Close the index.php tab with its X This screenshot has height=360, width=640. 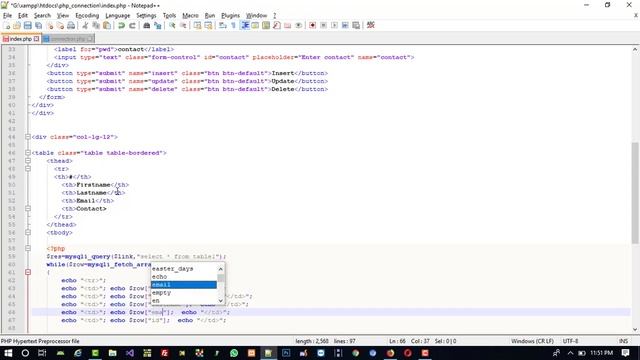pos(36,39)
